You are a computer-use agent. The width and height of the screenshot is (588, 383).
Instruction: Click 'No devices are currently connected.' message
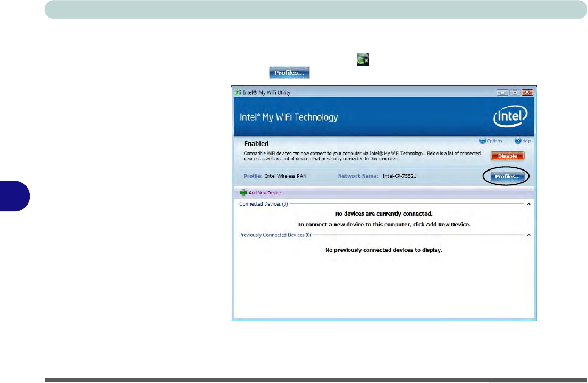[x=384, y=214]
